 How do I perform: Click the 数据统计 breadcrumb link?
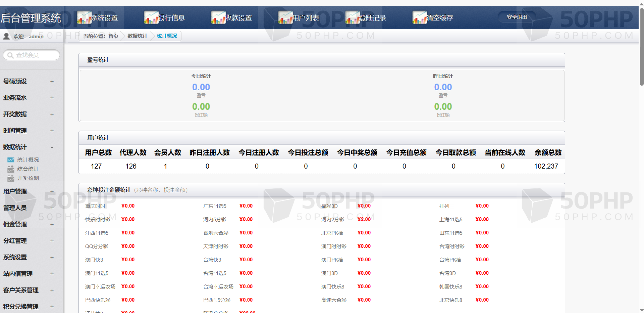click(x=137, y=36)
